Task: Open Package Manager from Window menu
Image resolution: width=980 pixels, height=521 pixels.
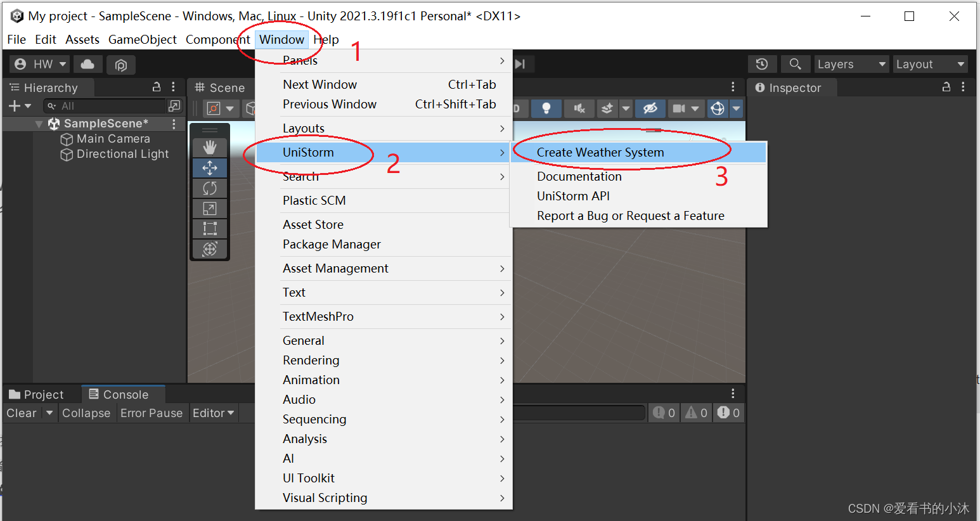Action: pos(384,245)
